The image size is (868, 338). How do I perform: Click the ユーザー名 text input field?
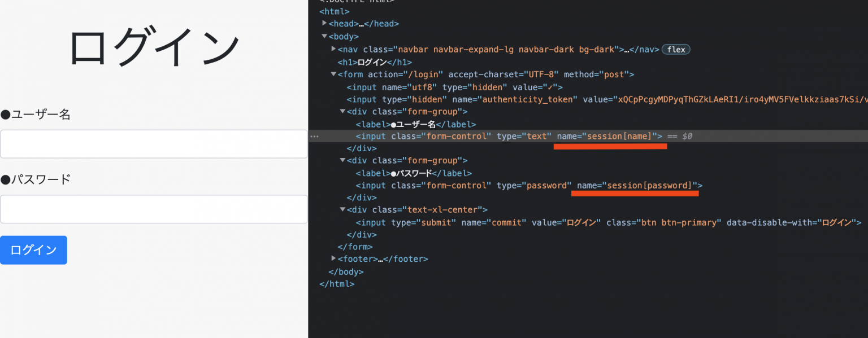154,143
